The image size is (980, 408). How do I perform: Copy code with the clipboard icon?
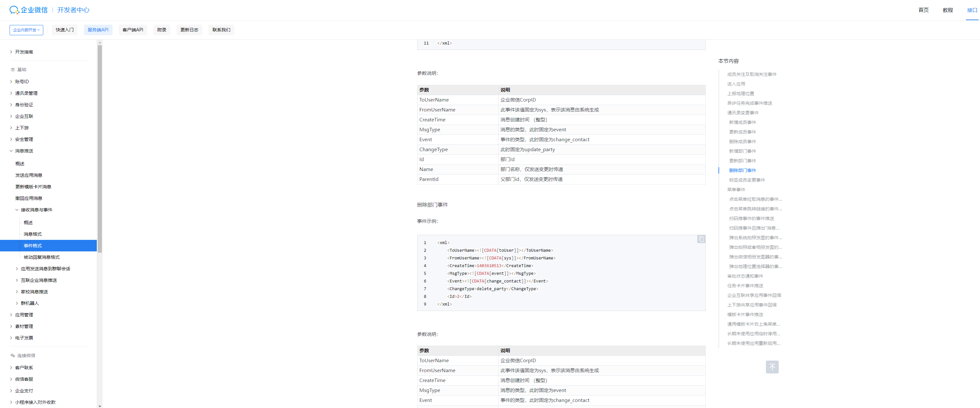701,239
